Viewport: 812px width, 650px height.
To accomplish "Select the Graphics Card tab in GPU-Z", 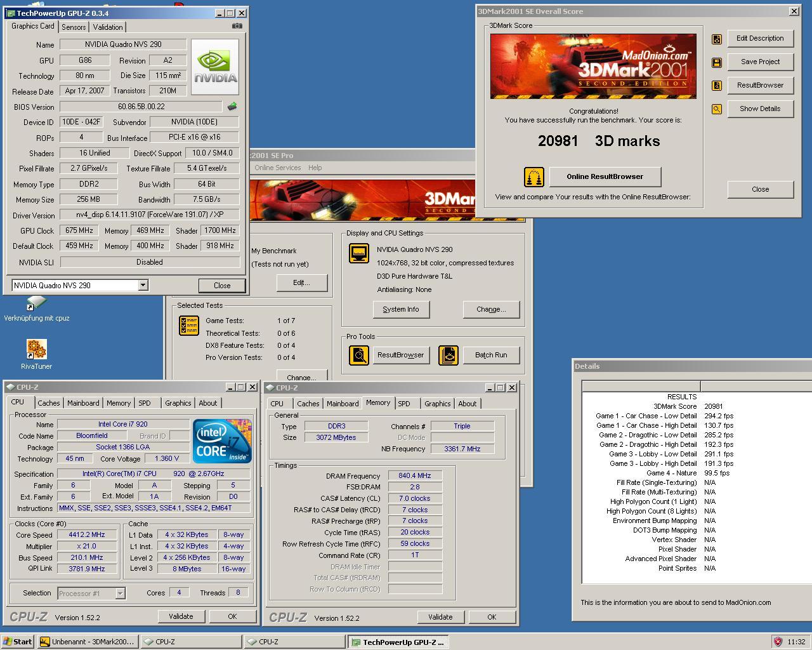I will click(33, 26).
